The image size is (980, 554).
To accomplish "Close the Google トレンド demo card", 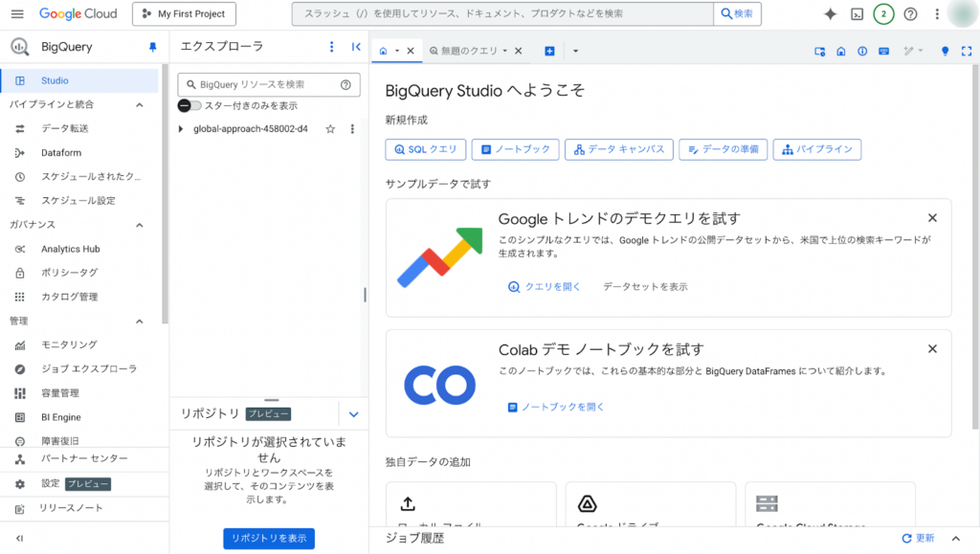I will (932, 218).
